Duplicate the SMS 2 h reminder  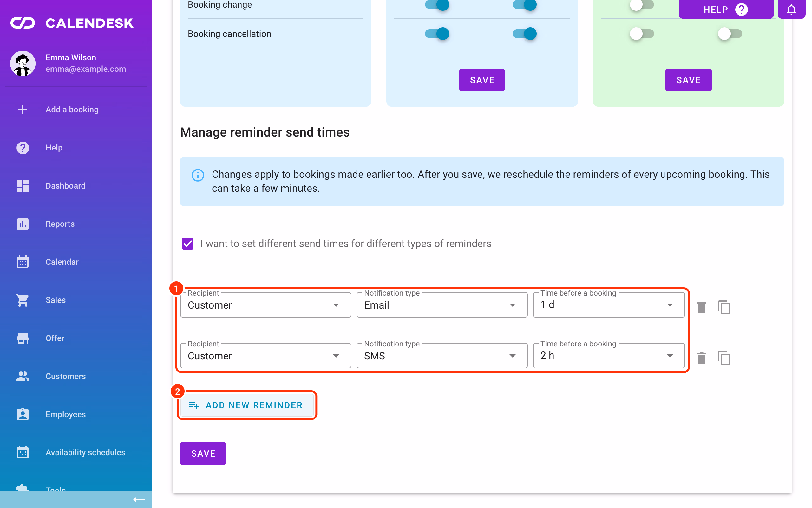coord(724,358)
